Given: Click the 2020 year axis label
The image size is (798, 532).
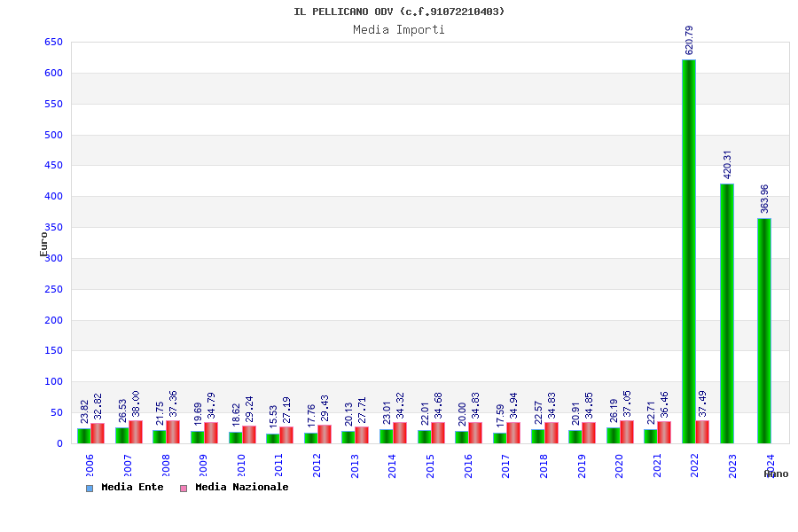Looking at the screenshot, I should [x=619, y=465].
